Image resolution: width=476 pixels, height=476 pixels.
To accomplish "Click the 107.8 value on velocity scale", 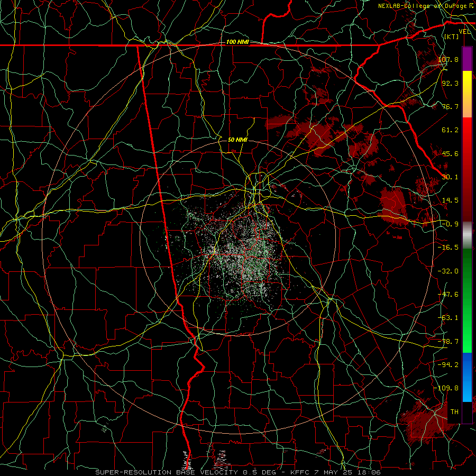I will coord(448,59).
